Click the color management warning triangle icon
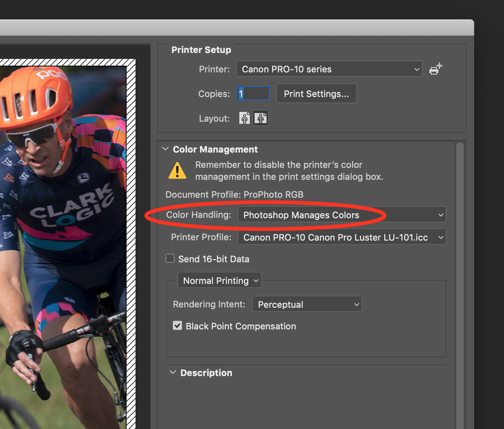 (x=177, y=170)
